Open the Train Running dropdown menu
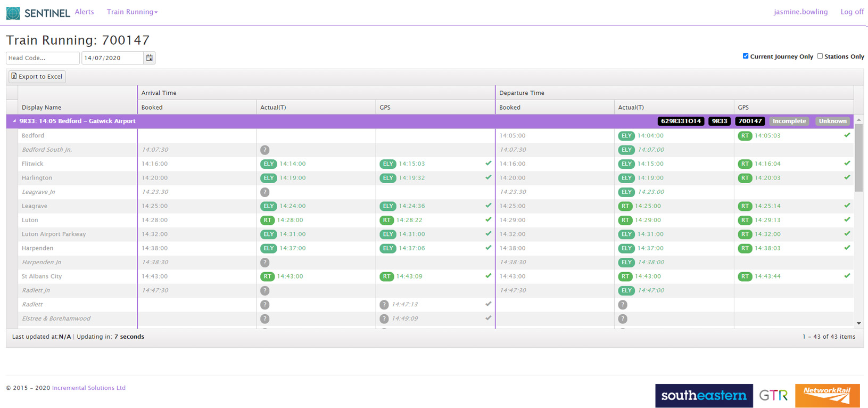This screenshot has height=408, width=868. pos(132,12)
